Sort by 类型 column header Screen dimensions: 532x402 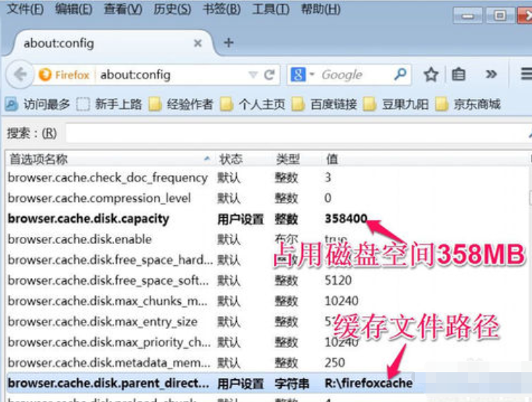(297, 159)
